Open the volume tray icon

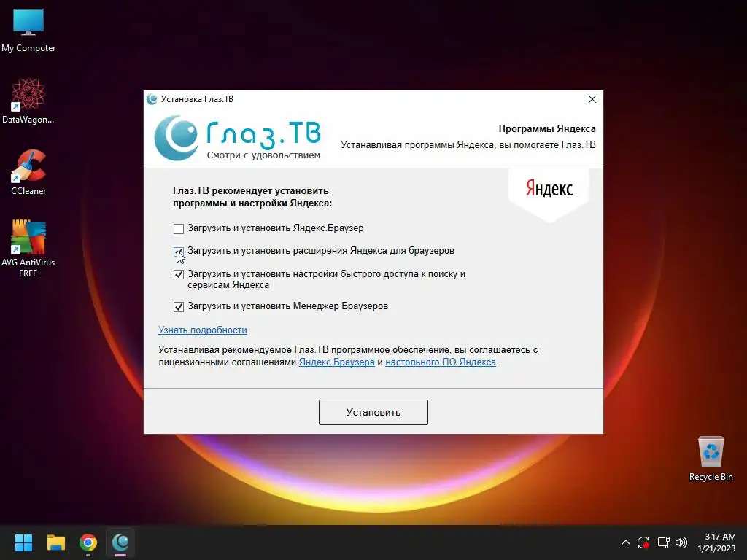click(681, 542)
